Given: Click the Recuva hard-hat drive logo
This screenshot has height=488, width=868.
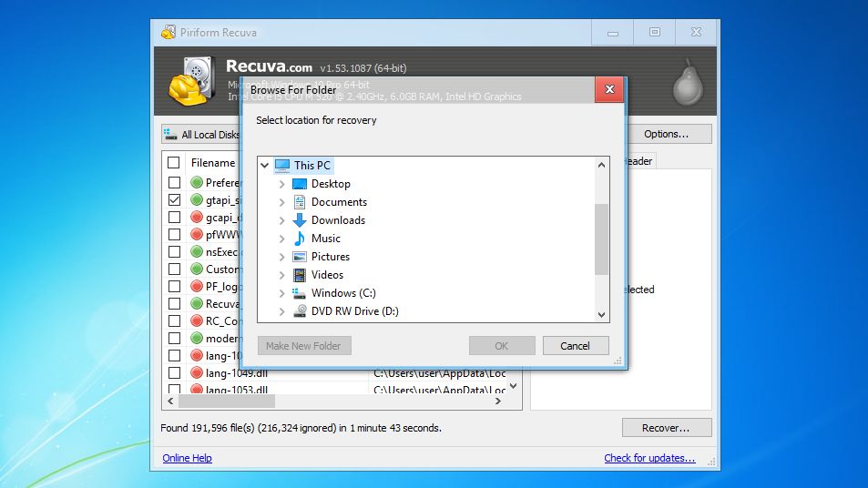Looking at the screenshot, I should [x=192, y=81].
